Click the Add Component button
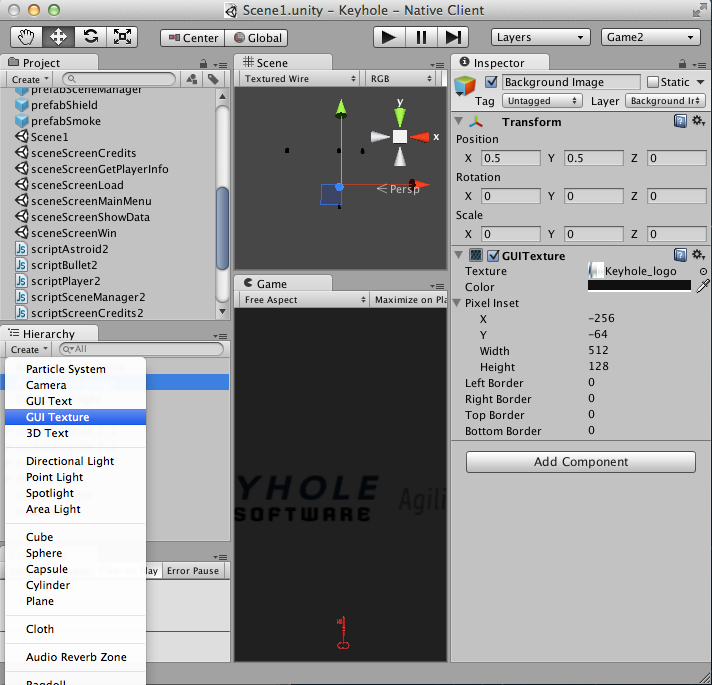Viewport: 712px width, 685px height. pos(580,462)
